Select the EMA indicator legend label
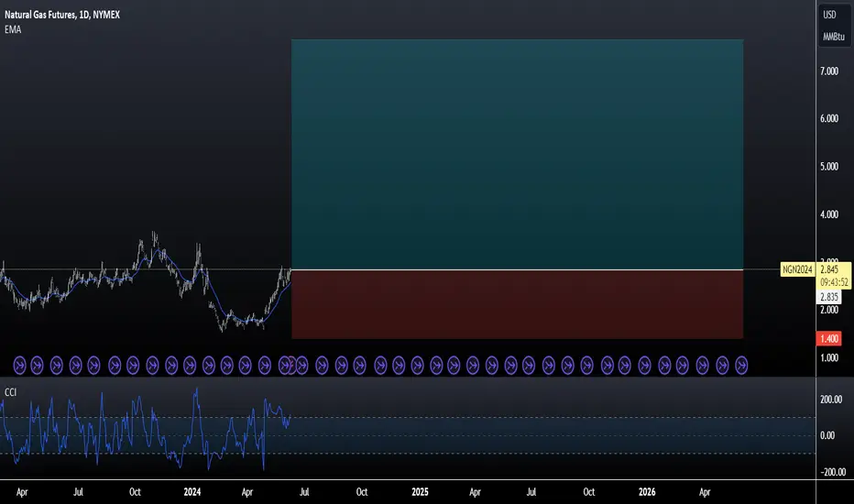This screenshot has width=854, height=504. 13,29
